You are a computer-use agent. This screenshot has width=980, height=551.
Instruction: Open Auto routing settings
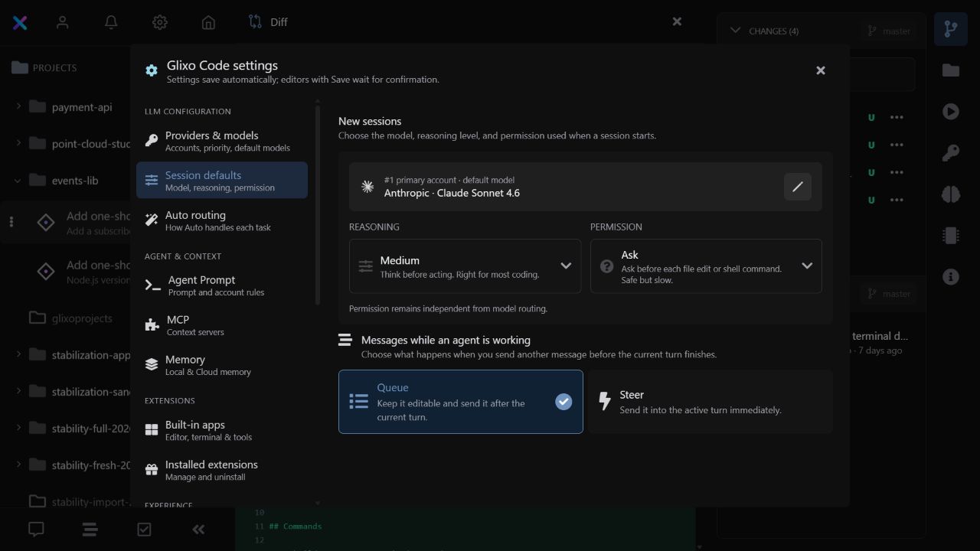222,220
